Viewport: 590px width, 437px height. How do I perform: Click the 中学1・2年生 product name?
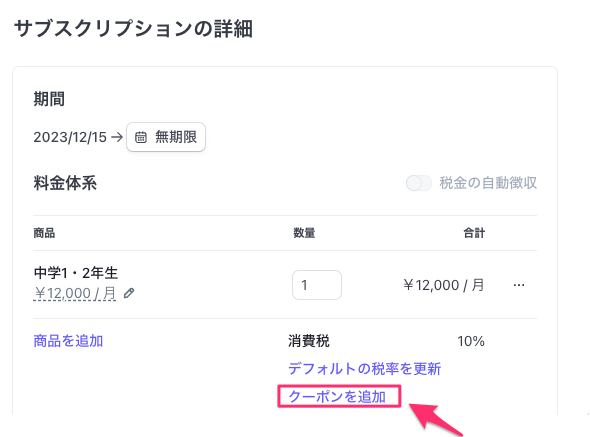click(x=76, y=273)
